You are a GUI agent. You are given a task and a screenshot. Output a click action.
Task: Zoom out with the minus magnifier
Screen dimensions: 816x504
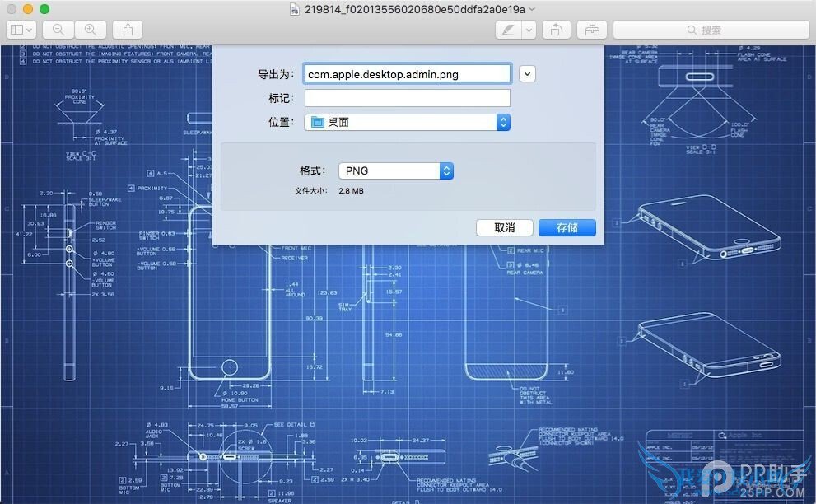tap(58, 30)
